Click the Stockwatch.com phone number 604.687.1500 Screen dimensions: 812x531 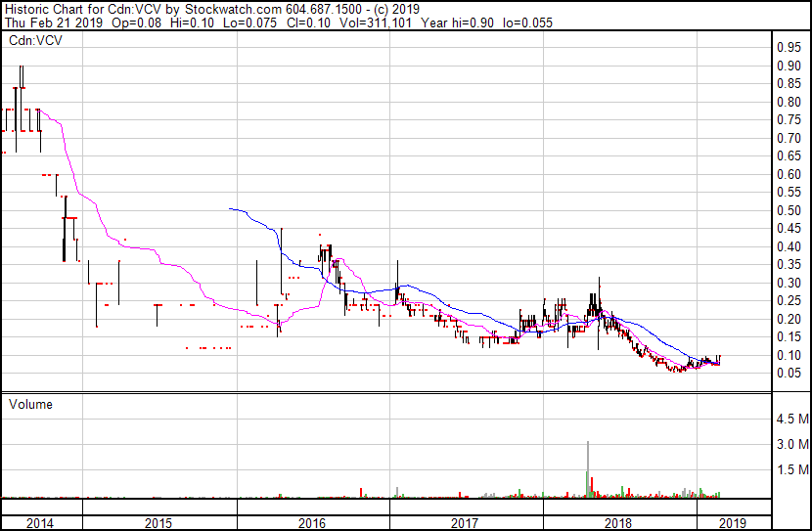click(324, 10)
